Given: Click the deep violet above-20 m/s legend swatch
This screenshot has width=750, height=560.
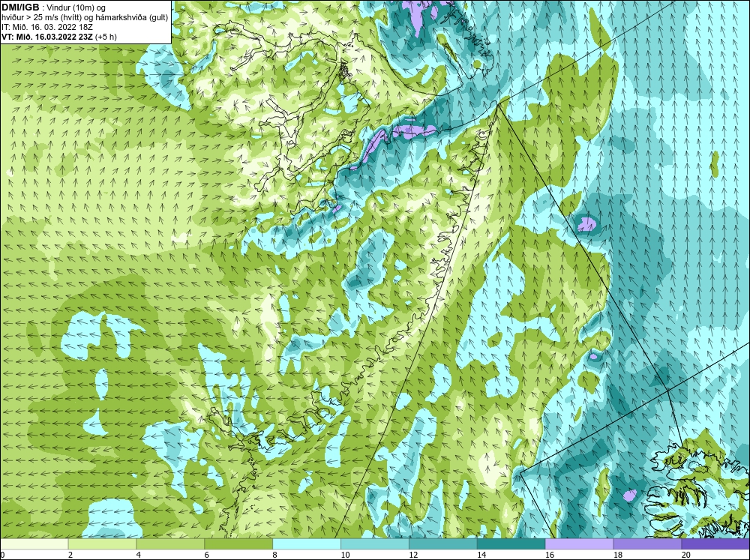Looking at the screenshot, I should pos(715,544).
